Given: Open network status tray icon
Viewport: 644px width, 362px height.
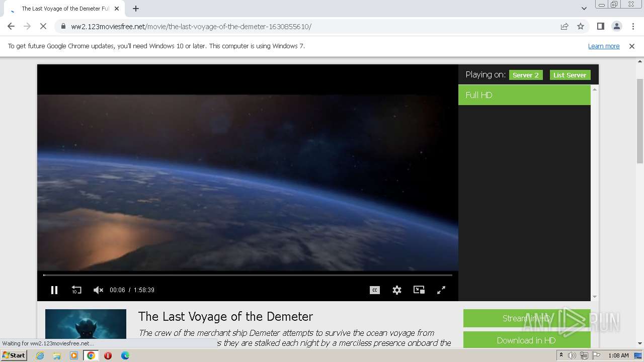Looking at the screenshot, I should [584, 355].
